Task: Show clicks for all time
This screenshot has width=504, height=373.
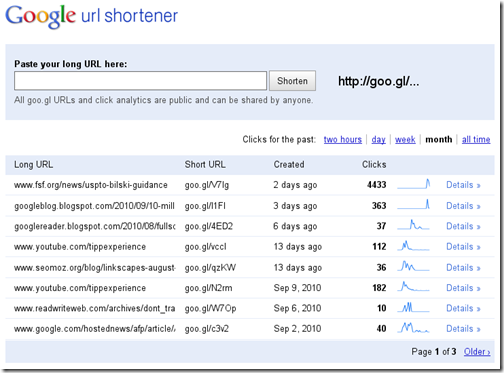Action: (476, 139)
